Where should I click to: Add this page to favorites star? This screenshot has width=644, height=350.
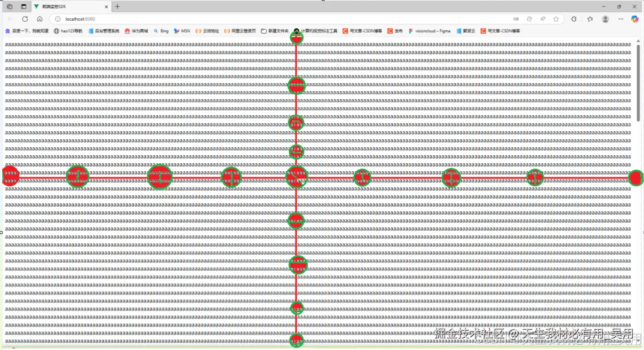pyautogui.click(x=556, y=19)
